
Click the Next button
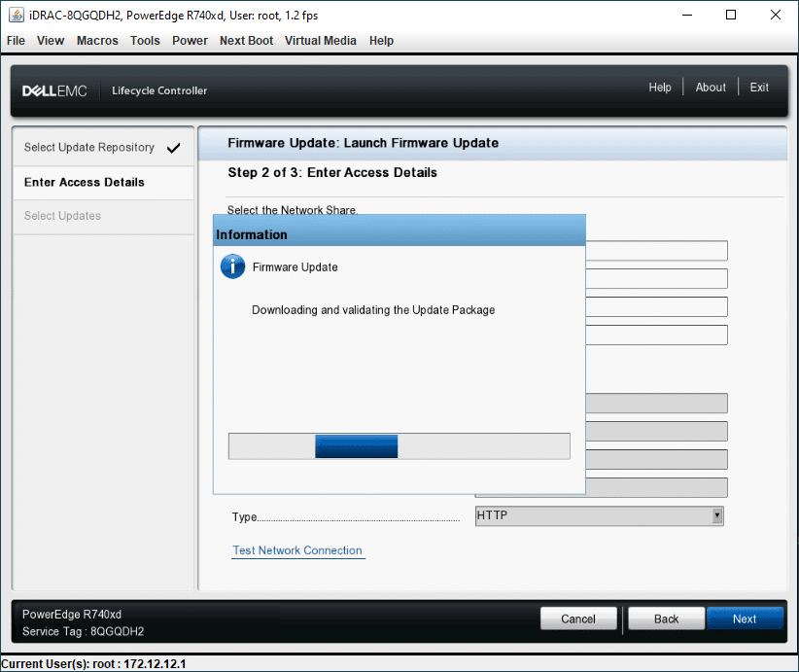pyautogui.click(x=745, y=619)
